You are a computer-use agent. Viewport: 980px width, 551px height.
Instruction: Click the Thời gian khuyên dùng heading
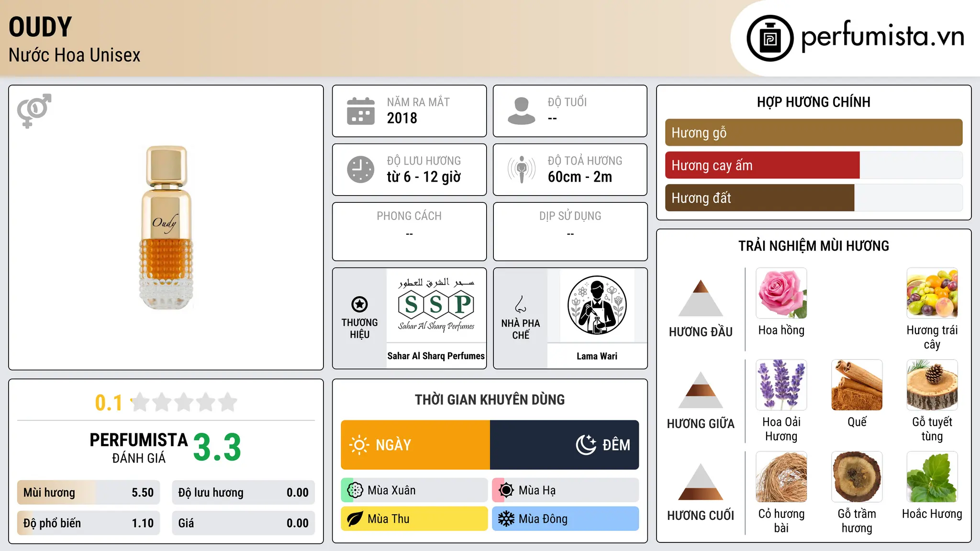(x=490, y=399)
